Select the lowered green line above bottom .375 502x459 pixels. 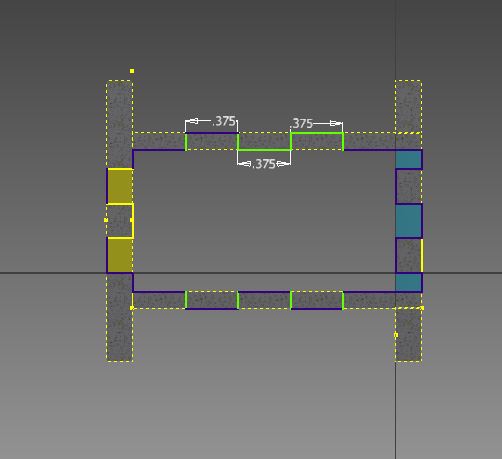(x=264, y=150)
